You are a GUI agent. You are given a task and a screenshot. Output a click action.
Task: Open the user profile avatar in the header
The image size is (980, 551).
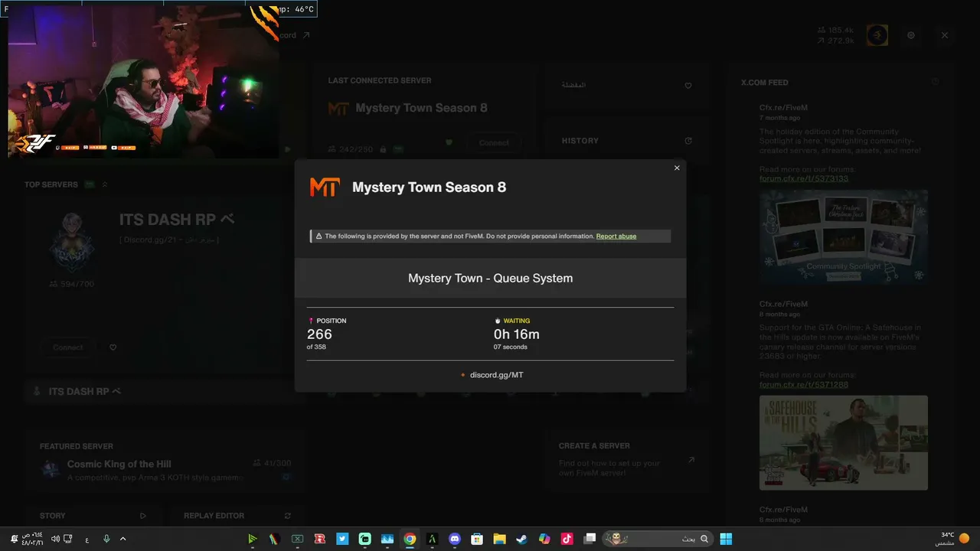877,35
